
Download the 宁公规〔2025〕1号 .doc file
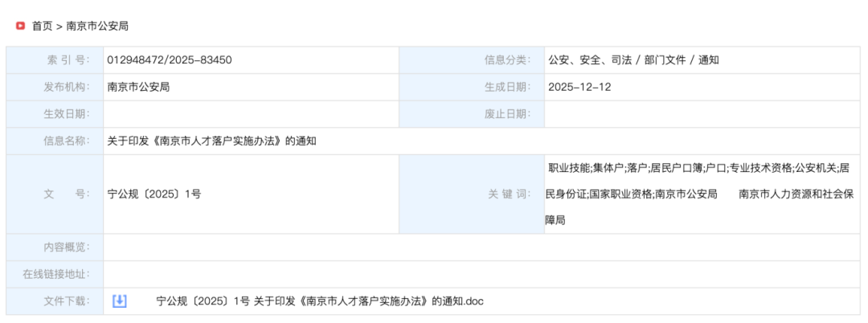pyautogui.click(x=320, y=301)
